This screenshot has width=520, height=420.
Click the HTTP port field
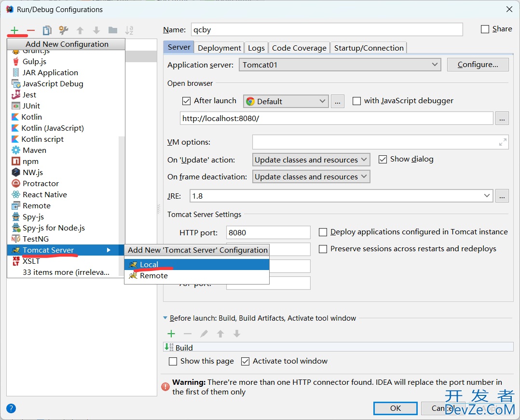[x=268, y=232]
